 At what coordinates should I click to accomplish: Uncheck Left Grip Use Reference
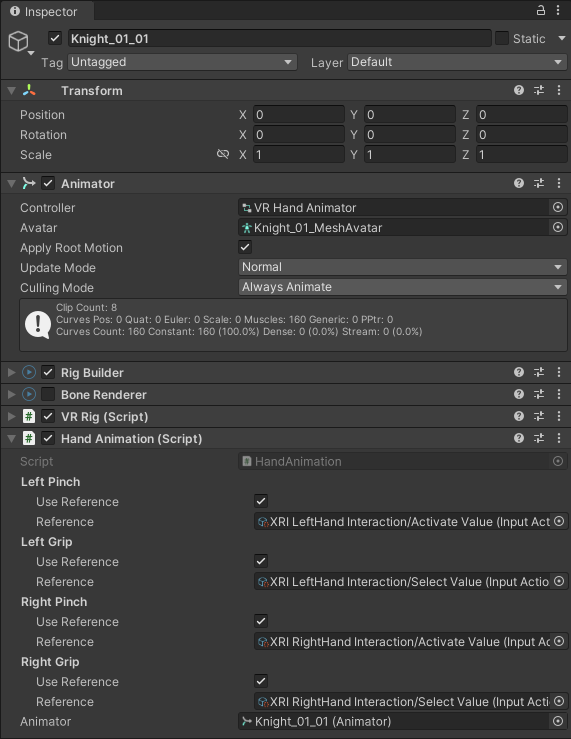click(x=261, y=561)
